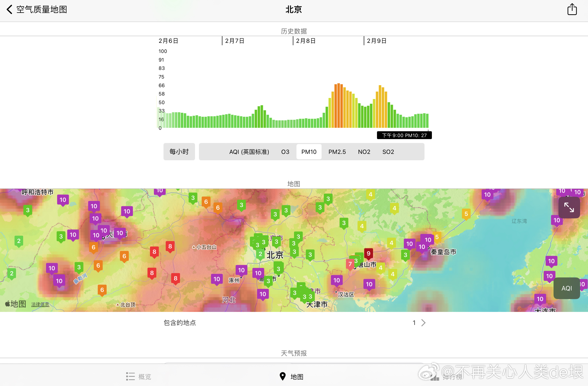This screenshot has height=386, width=588.
Task: Tap the red 7 marker near 唐山市
Action: tap(350, 264)
